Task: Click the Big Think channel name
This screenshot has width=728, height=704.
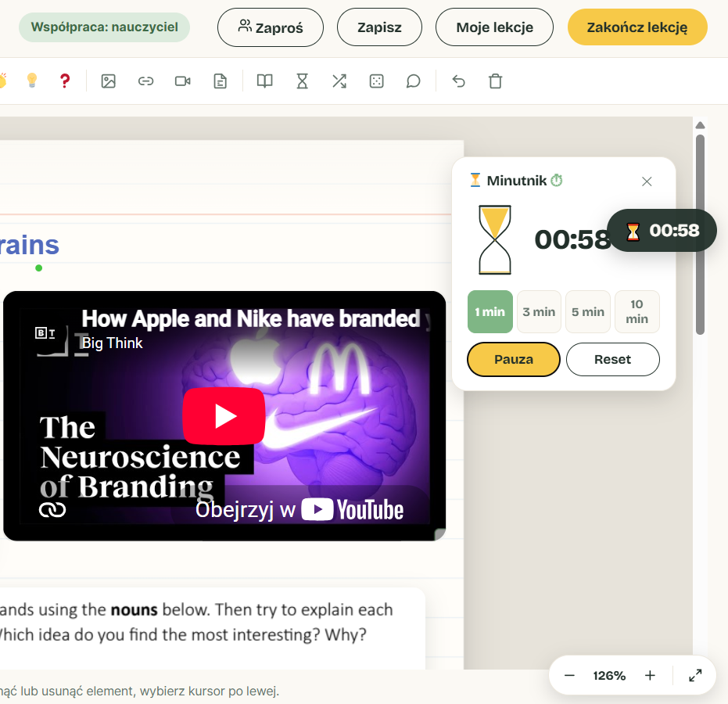Action: pos(113,343)
